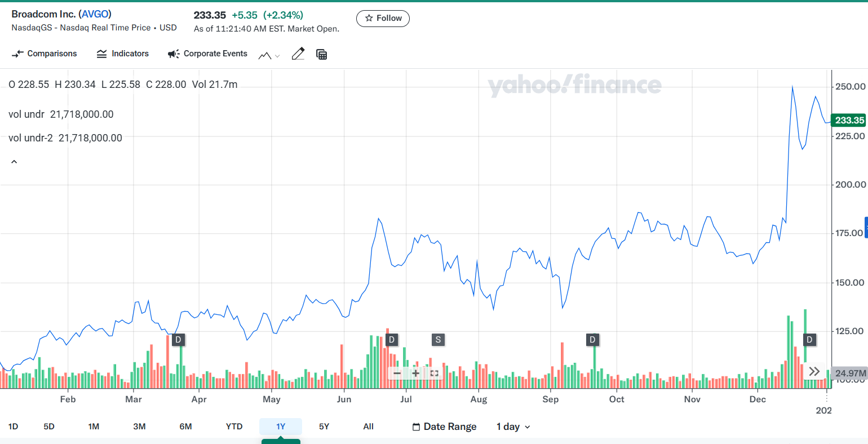This screenshot has height=444, width=868.
Task: Collapse the indicator legend with the caret
Action: [14, 162]
